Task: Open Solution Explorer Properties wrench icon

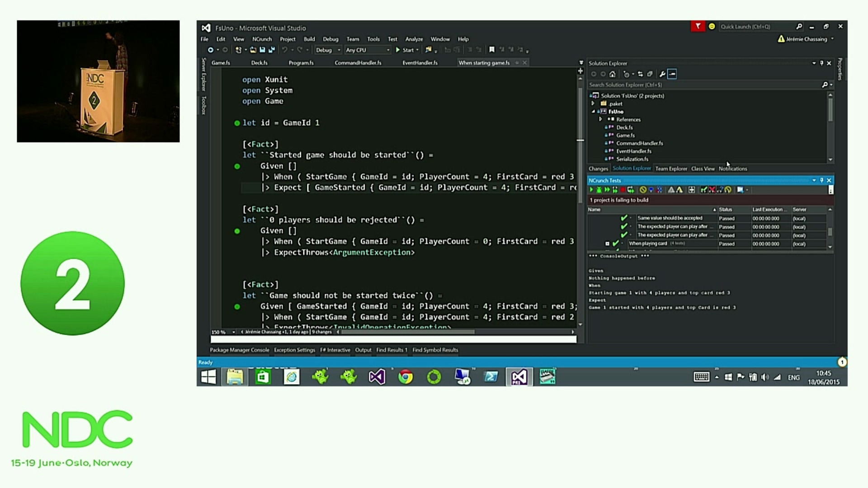Action: [662, 74]
